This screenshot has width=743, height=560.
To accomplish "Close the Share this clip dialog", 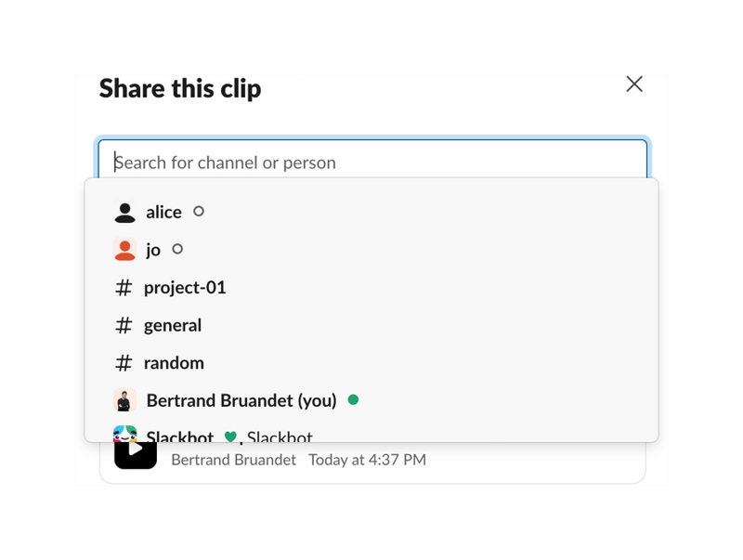I will (x=634, y=84).
